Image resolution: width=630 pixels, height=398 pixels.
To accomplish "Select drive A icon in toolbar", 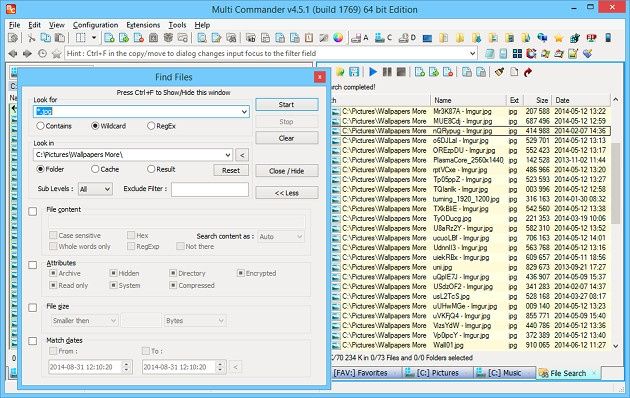I will pyautogui.click(x=359, y=38).
